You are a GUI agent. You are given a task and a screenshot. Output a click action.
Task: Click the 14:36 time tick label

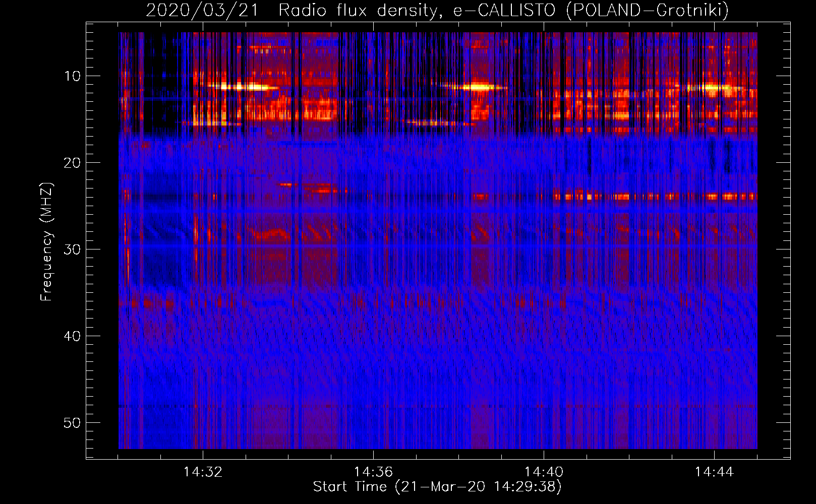[x=373, y=472]
